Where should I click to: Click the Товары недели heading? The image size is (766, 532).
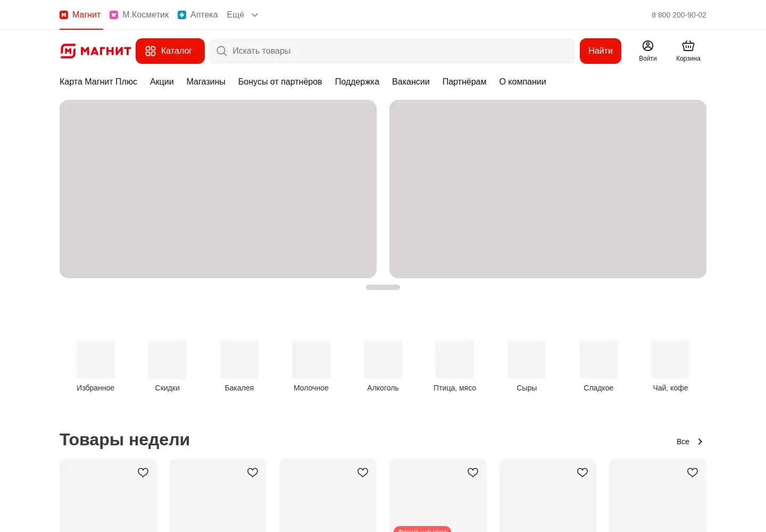pyautogui.click(x=124, y=440)
